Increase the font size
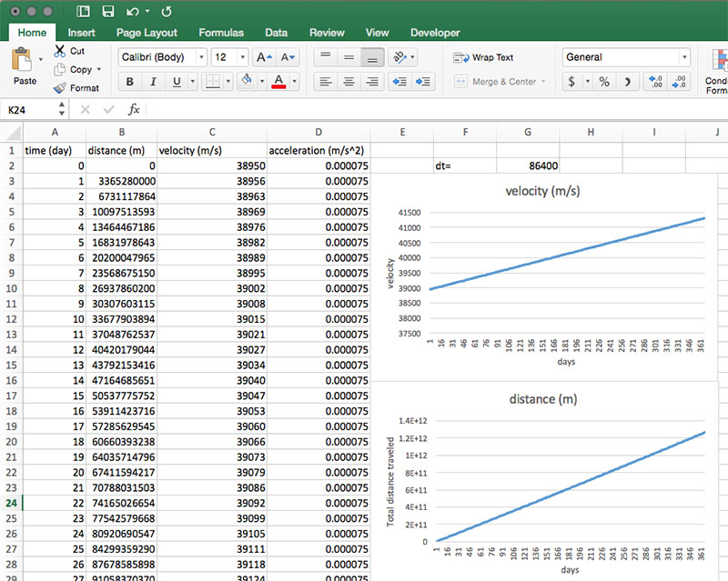The height and width of the screenshot is (581, 728). pos(264,57)
